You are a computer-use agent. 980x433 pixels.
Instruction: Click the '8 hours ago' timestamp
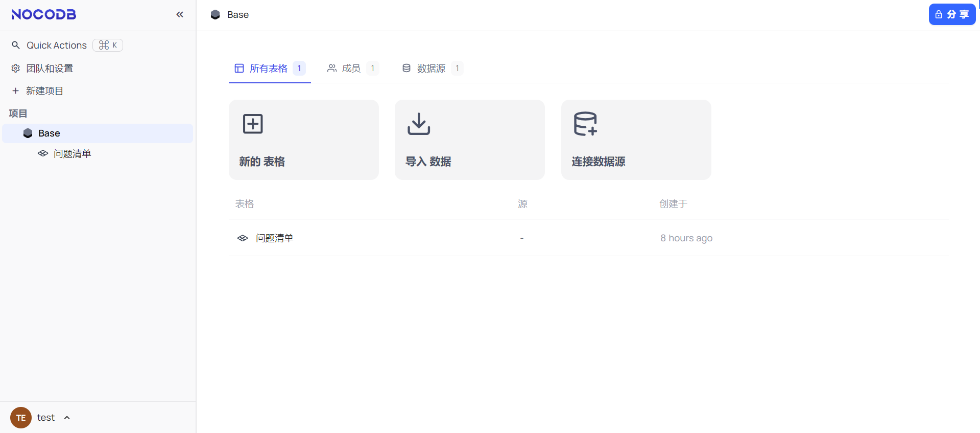pos(686,238)
